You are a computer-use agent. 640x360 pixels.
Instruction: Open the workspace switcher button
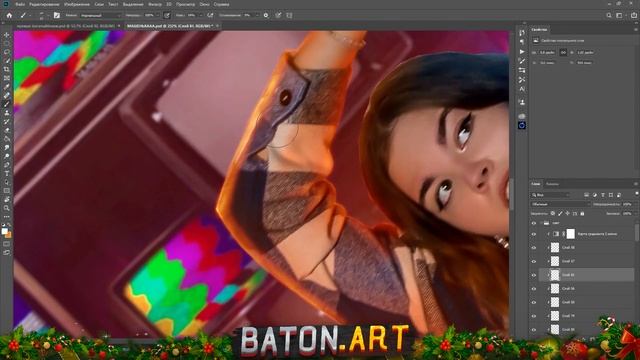(x=620, y=16)
